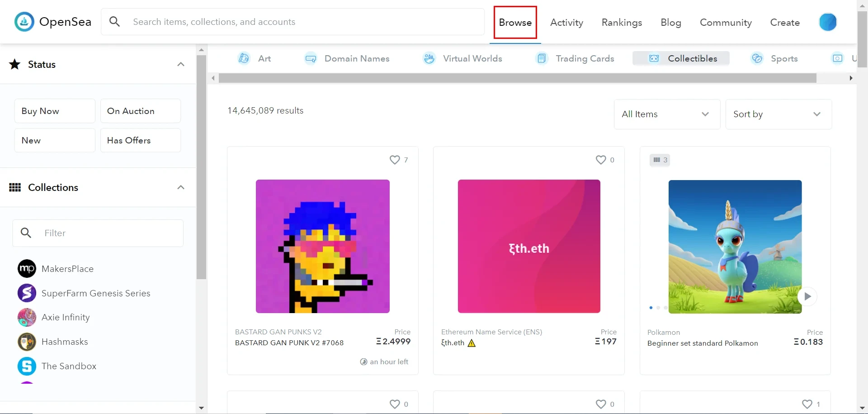The height and width of the screenshot is (414, 868).
Task: Switch to the Rankings page
Action: (x=622, y=22)
